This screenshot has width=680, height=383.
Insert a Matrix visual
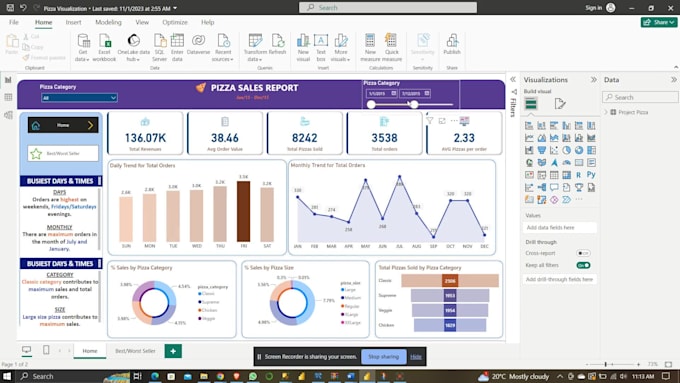pos(566,175)
